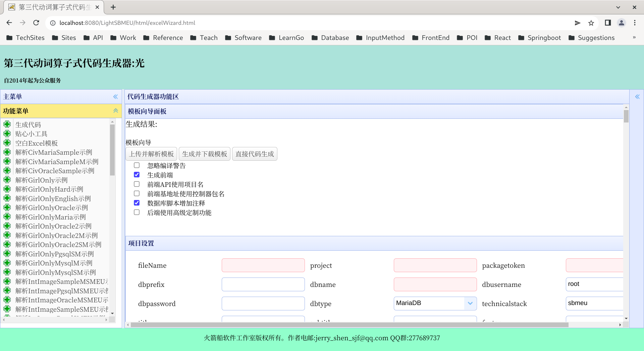Expand the collapsed right side panel
644x351 pixels.
(x=637, y=97)
